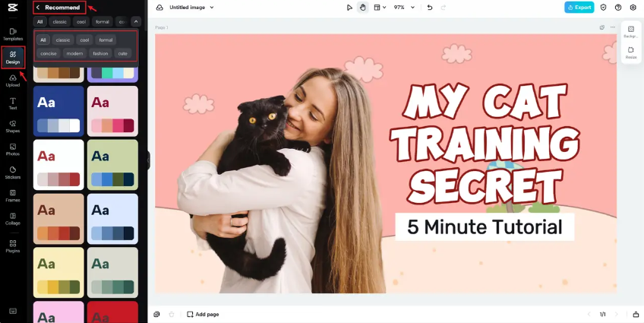Apply the olive green theme card
This screenshot has height=323, width=644.
pyautogui.click(x=112, y=165)
